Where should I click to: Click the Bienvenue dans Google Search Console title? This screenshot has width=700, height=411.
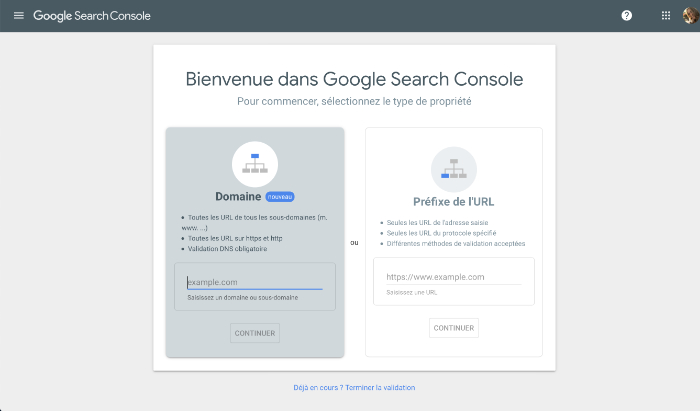[354, 80]
